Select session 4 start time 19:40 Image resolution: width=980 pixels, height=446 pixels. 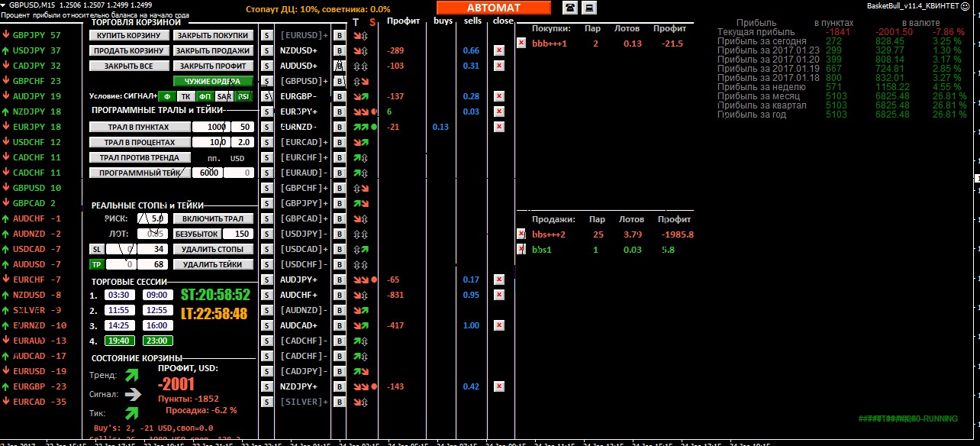(118, 341)
